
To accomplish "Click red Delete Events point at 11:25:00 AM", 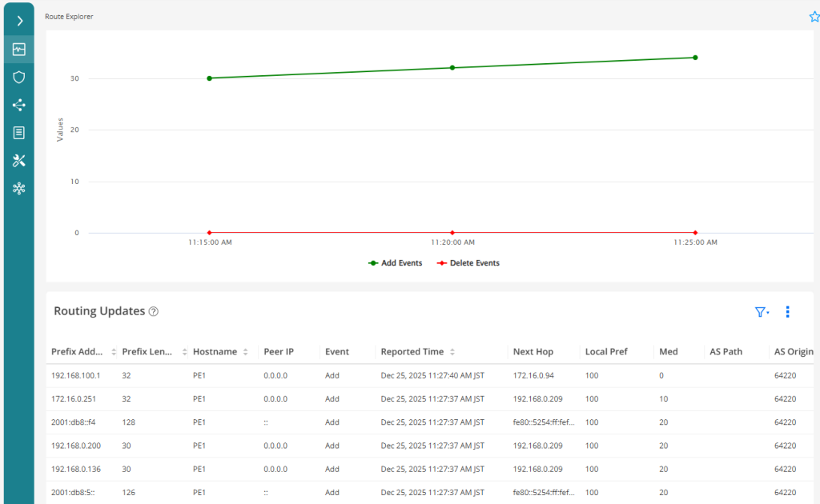I will (695, 233).
